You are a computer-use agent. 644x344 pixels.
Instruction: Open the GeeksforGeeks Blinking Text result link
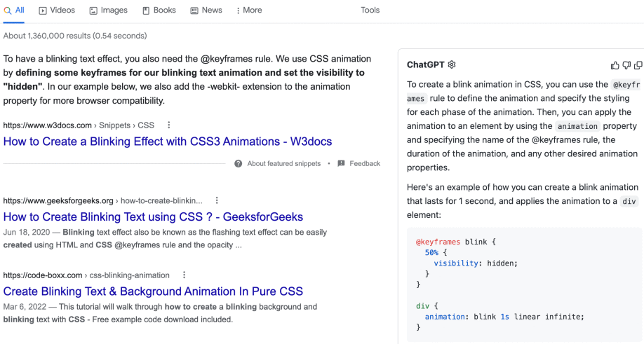coord(153,217)
